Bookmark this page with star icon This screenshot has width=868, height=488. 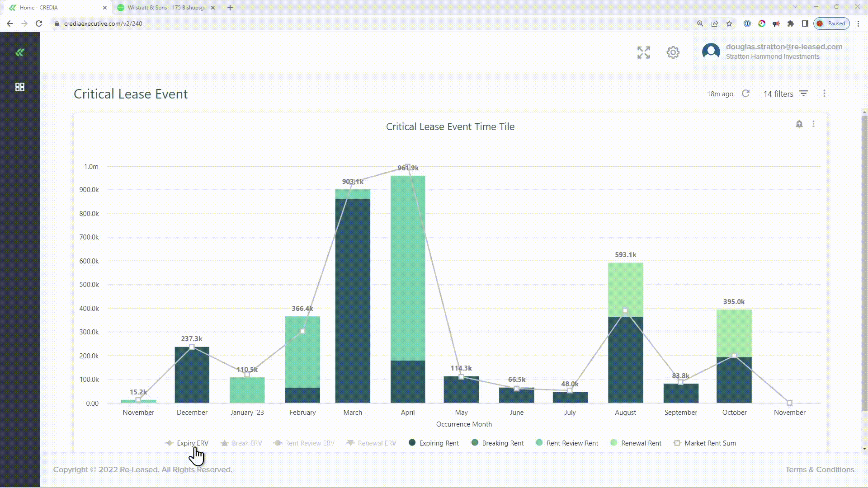pyautogui.click(x=729, y=23)
